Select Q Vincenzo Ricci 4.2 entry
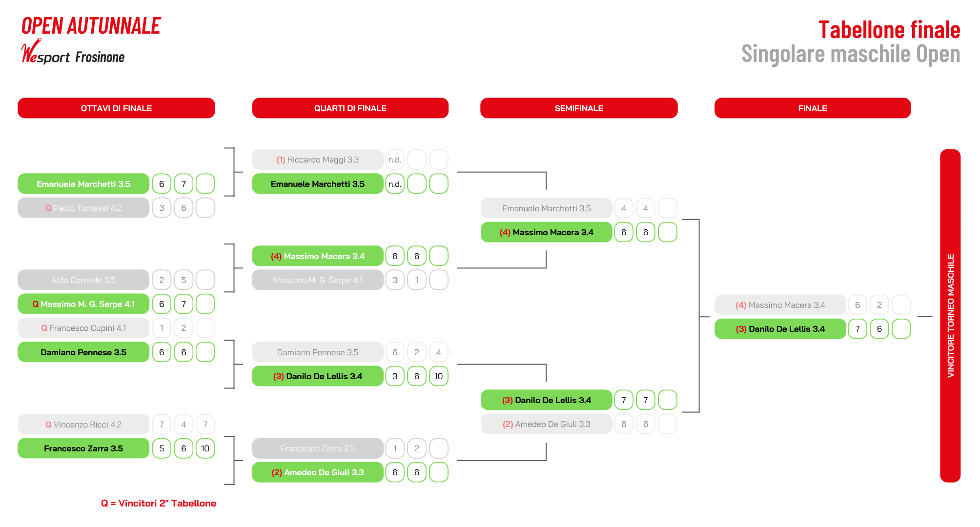Viewport: 980px width, 527px height. click(83, 425)
